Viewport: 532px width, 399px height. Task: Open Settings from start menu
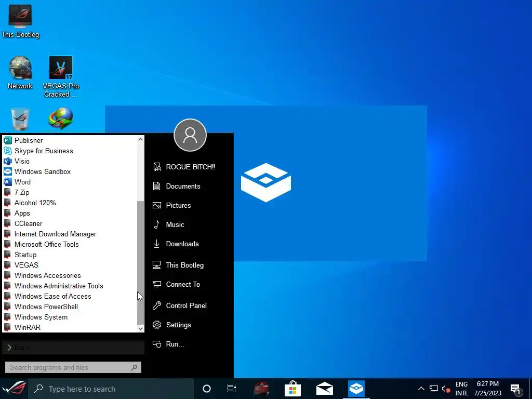pyautogui.click(x=190, y=325)
